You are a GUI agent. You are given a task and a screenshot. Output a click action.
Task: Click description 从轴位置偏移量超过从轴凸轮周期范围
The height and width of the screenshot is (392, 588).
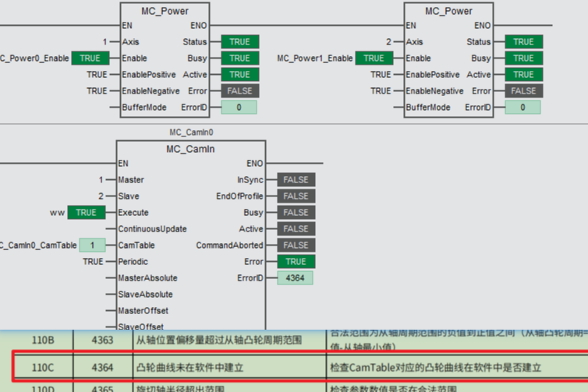[219, 341]
